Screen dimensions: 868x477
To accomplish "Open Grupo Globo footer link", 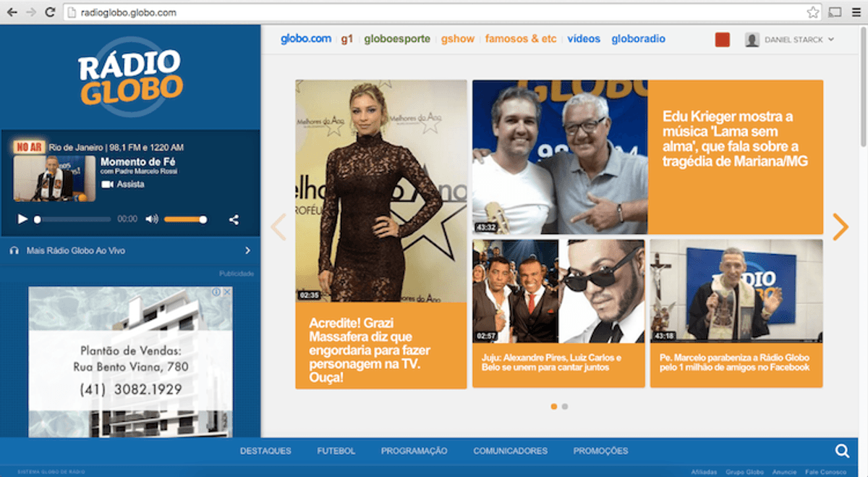I will [745, 472].
